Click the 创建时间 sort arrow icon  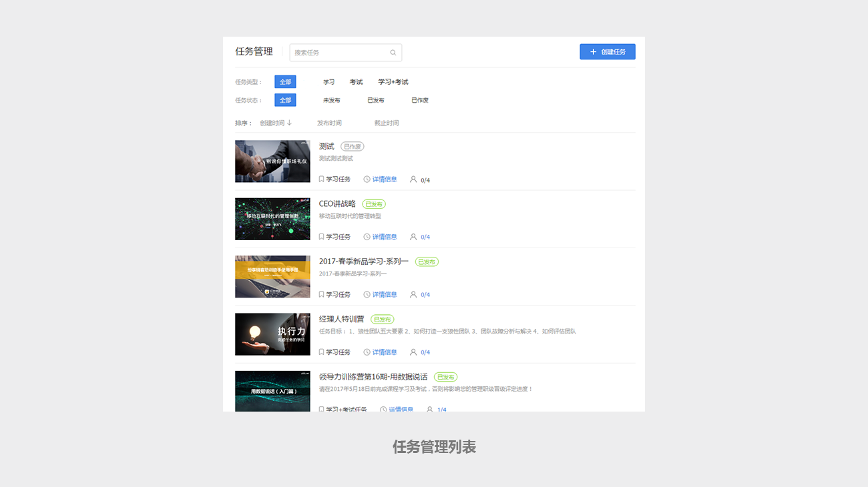tap(289, 123)
